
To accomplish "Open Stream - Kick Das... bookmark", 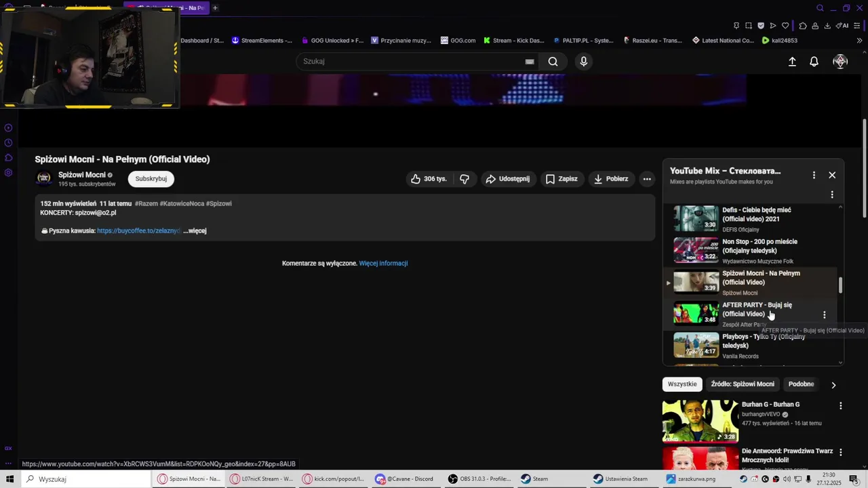I will tap(513, 41).
